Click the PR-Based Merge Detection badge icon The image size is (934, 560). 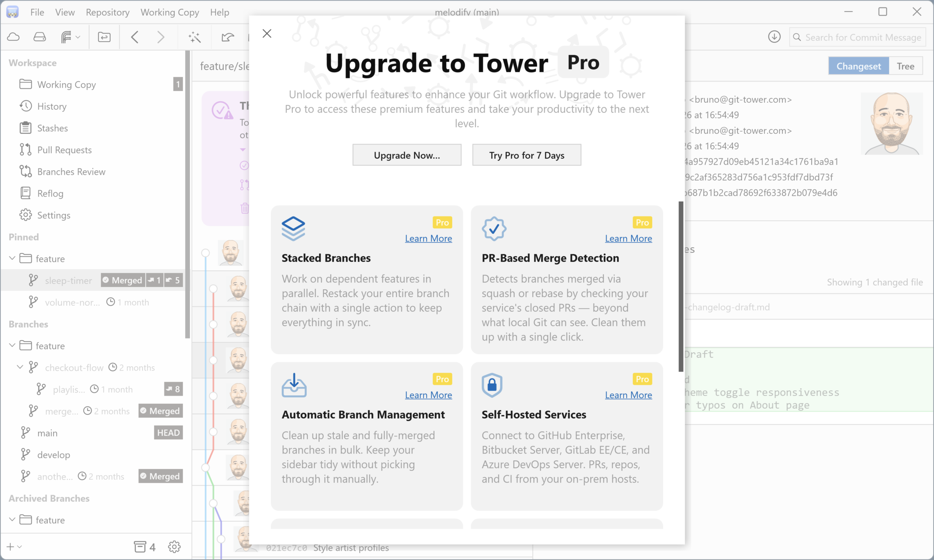[x=494, y=229]
